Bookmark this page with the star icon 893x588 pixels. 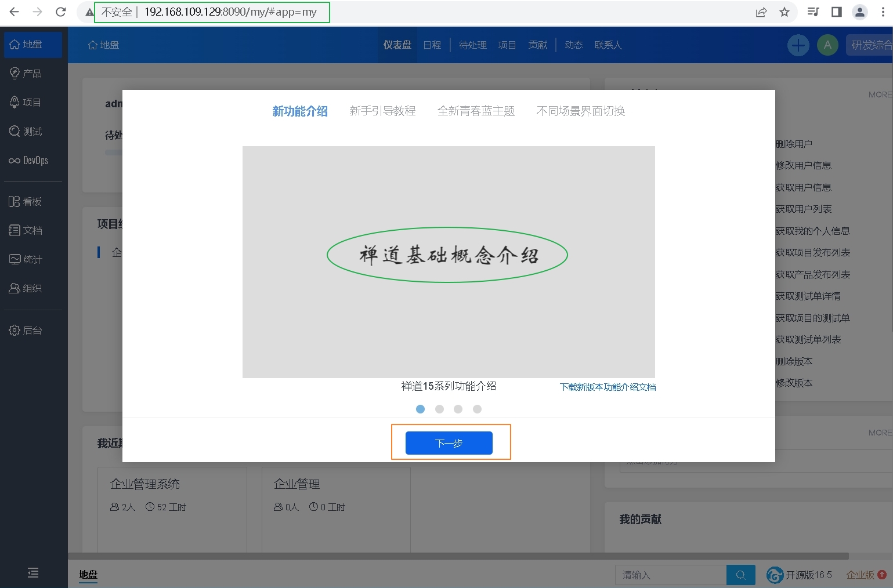pyautogui.click(x=784, y=12)
